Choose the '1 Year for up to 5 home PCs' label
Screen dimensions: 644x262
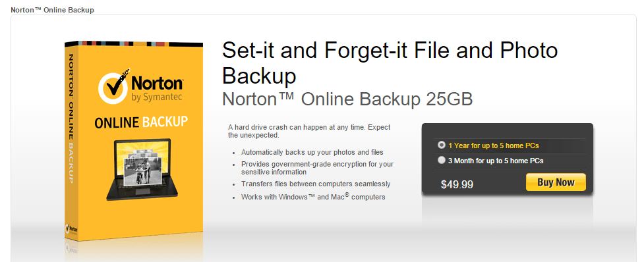493,145
